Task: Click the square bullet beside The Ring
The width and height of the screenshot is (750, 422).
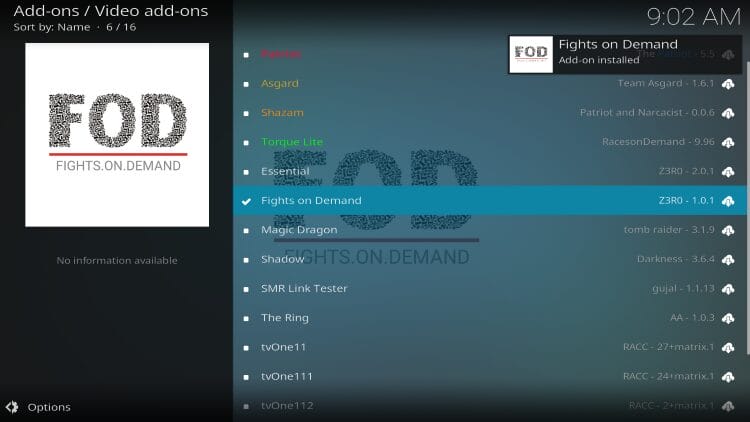Action: click(246, 319)
